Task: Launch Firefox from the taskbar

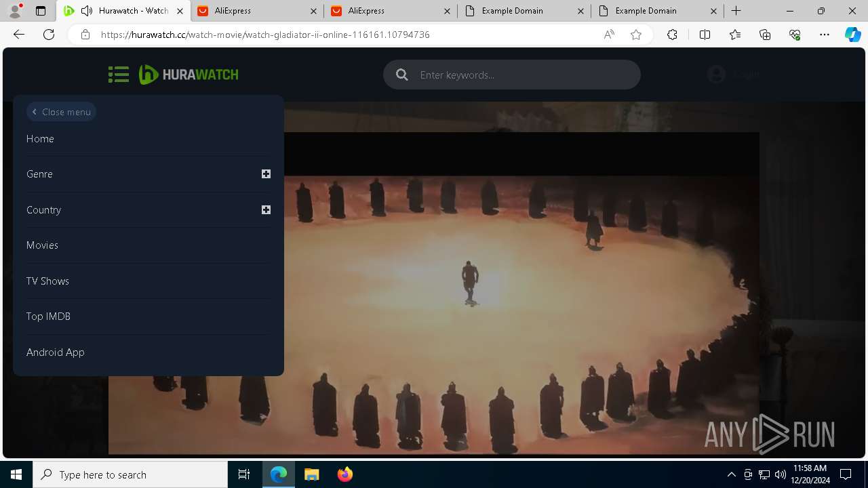Action: coord(344,474)
